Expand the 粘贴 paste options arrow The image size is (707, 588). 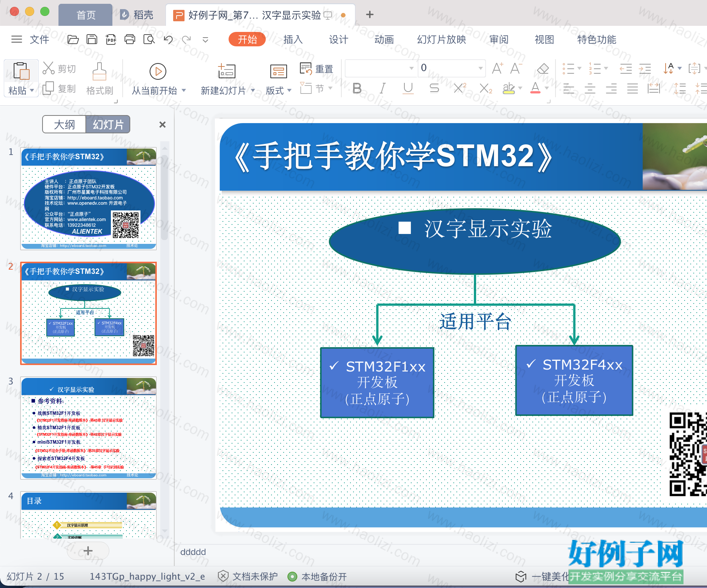tap(32, 90)
